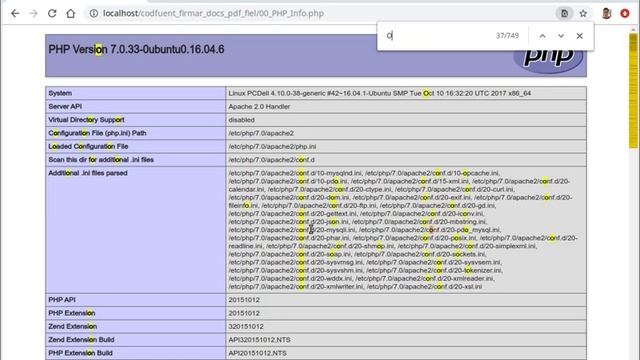Viewport: 640px width, 360px height.
Task: Open the browser home page
Action: click(71, 13)
